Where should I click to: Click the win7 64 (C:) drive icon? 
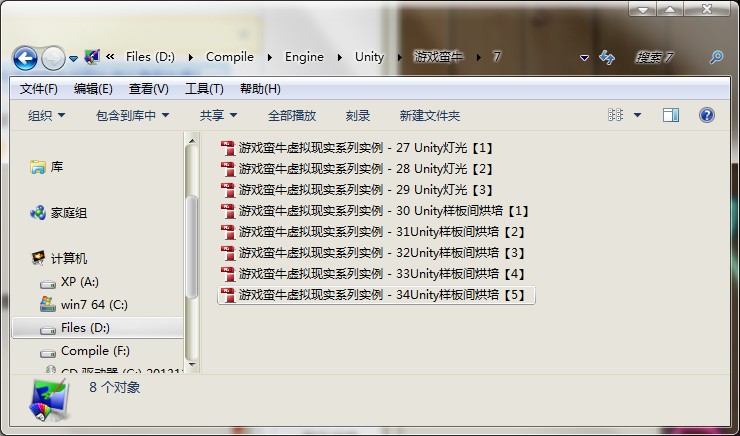click(x=48, y=304)
